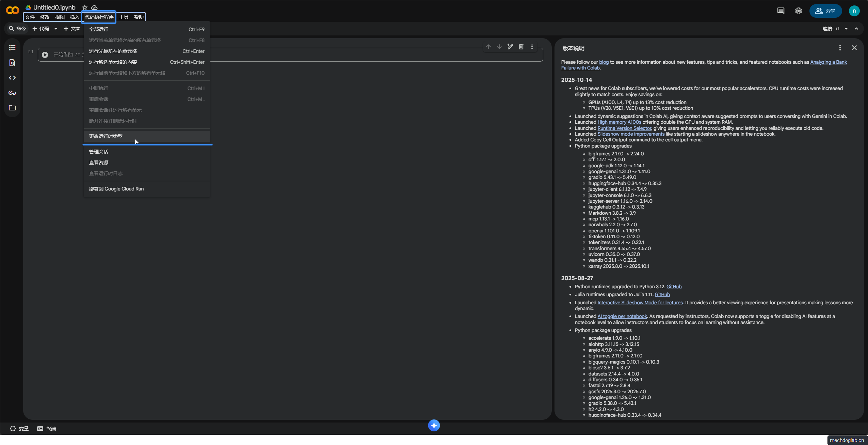Delete the cell with trash icon
This screenshot has width=868, height=445.
click(521, 47)
